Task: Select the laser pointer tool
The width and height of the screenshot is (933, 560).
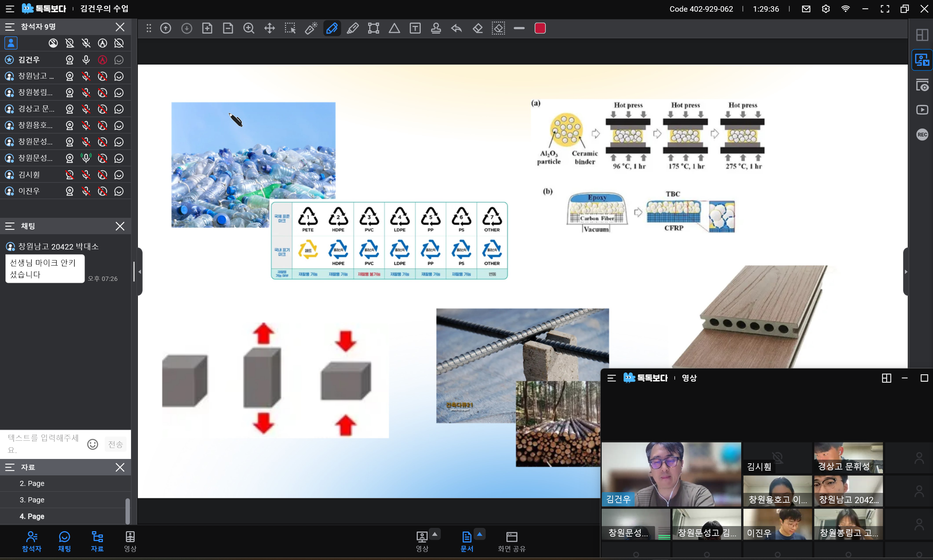Action: point(311,28)
